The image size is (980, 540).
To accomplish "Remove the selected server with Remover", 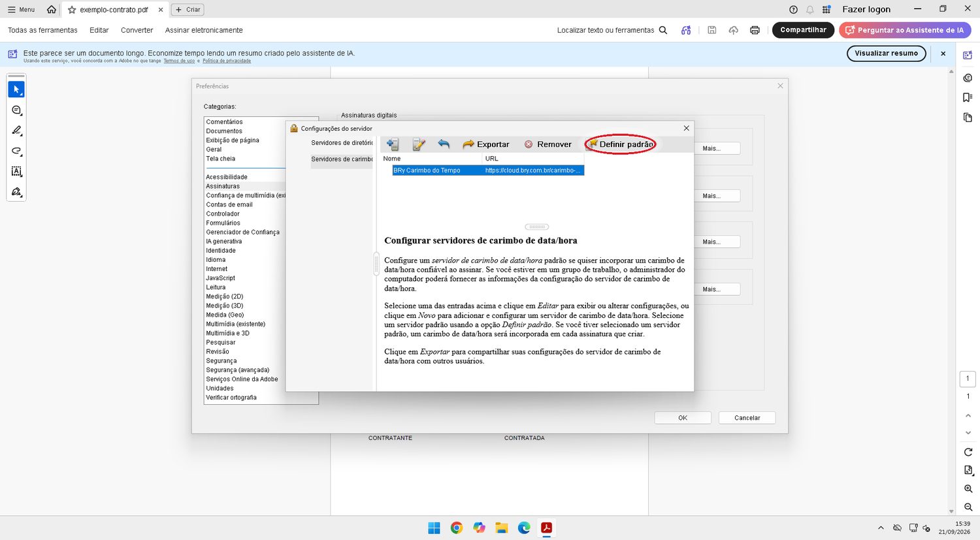I will 547,144.
